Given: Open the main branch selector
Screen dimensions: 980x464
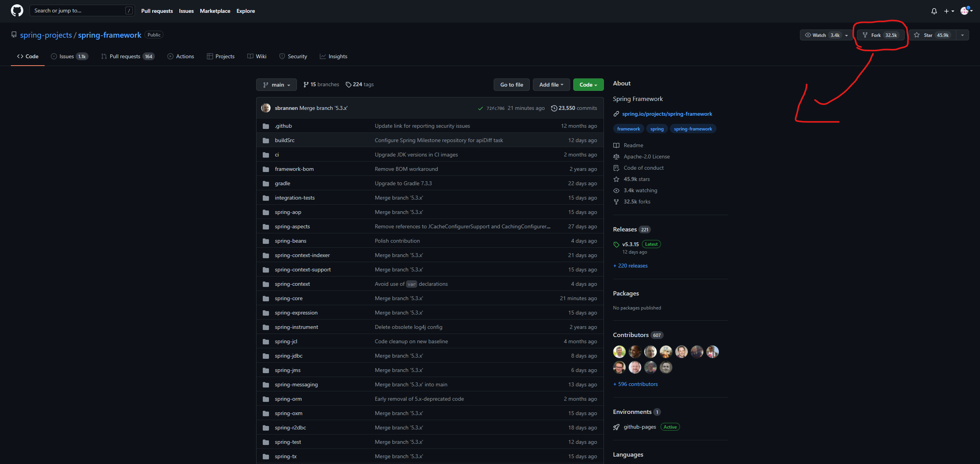Looking at the screenshot, I should (276, 85).
